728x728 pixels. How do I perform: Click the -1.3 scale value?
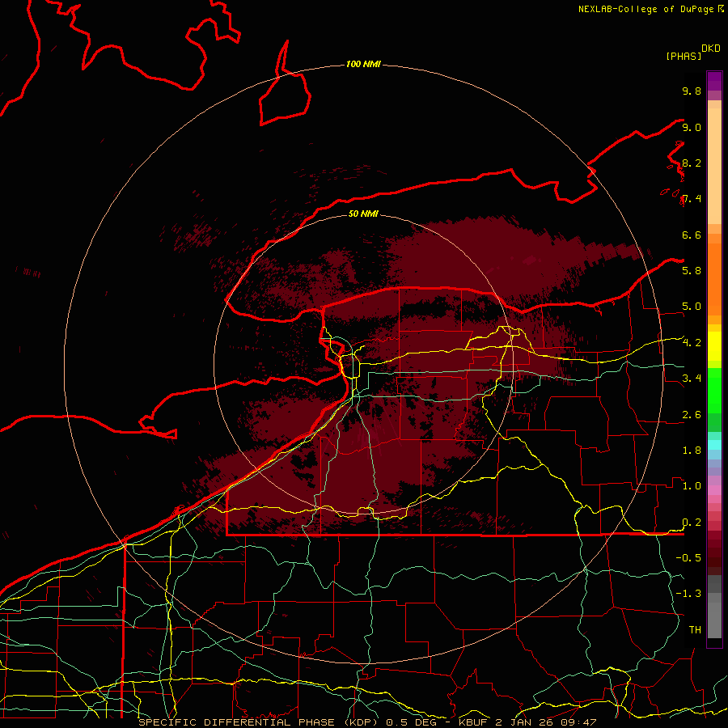pyautogui.click(x=688, y=594)
